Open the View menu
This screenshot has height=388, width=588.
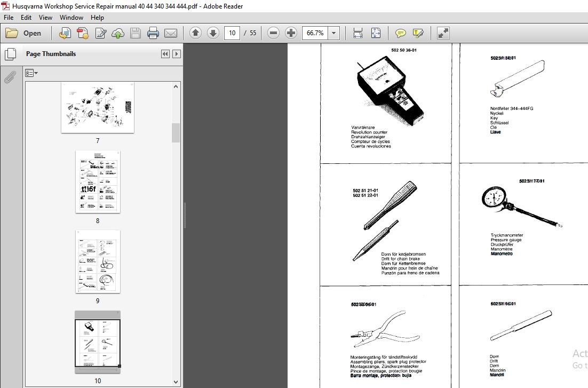pos(45,18)
